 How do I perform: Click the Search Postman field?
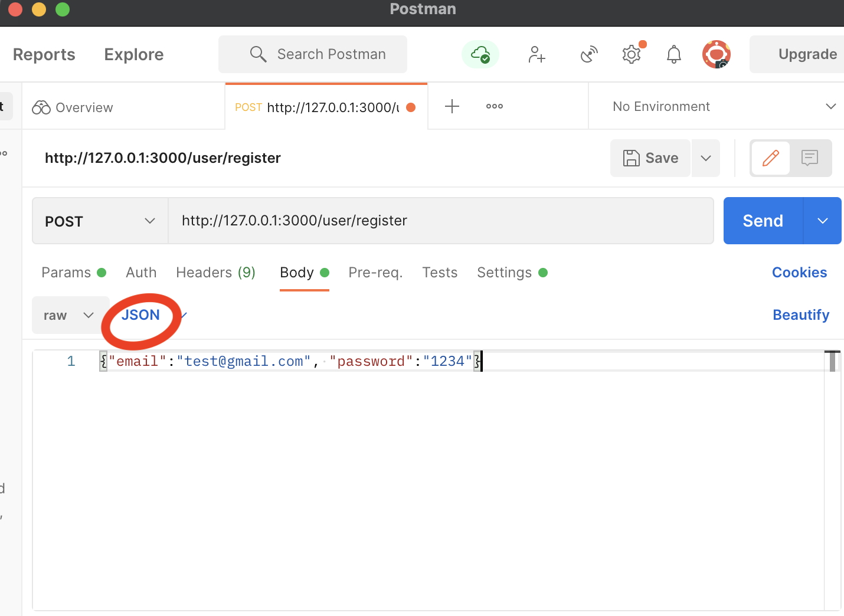tap(313, 54)
